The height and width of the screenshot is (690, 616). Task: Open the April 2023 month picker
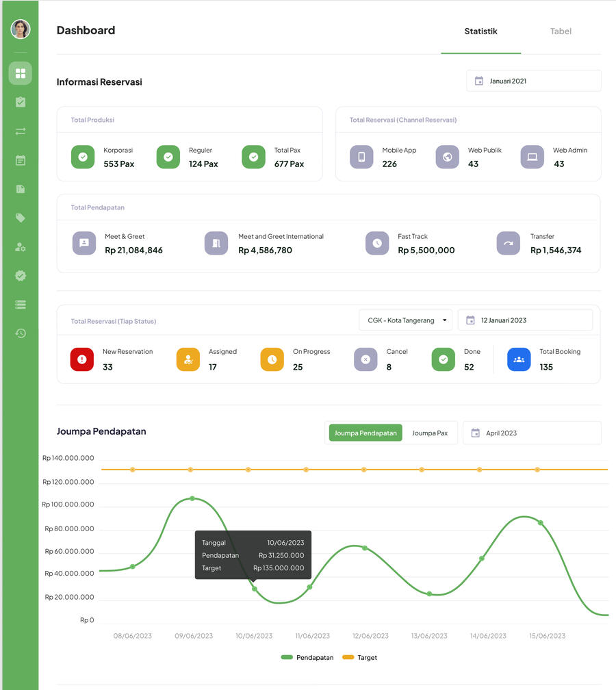(531, 433)
